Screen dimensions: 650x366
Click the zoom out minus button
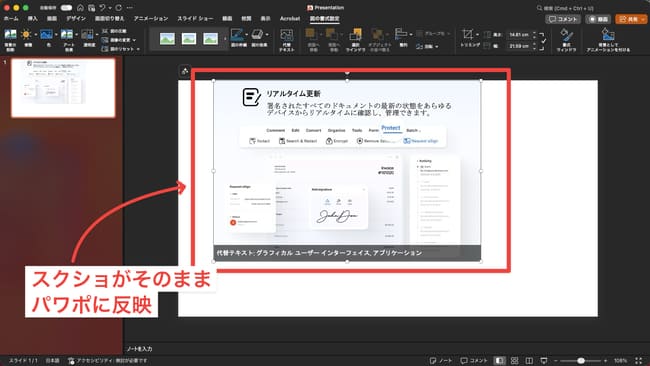pyautogui.click(x=556, y=361)
